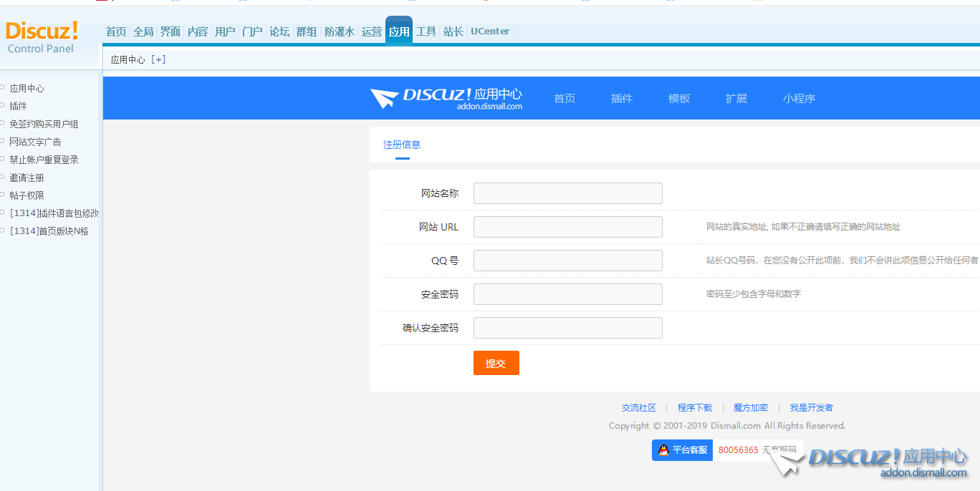
Task: Open 小程序 in the app center navigation
Action: [799, 99]
